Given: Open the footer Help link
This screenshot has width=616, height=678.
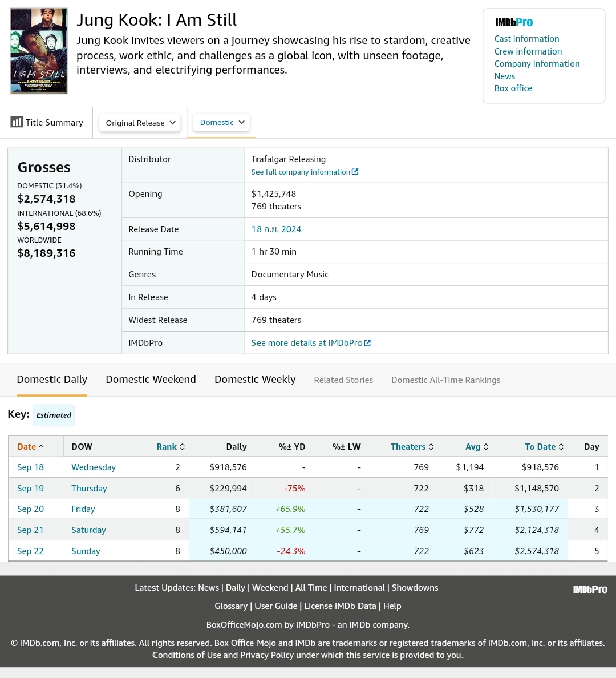Looking at the screenshot, I should tap(392, 606).
